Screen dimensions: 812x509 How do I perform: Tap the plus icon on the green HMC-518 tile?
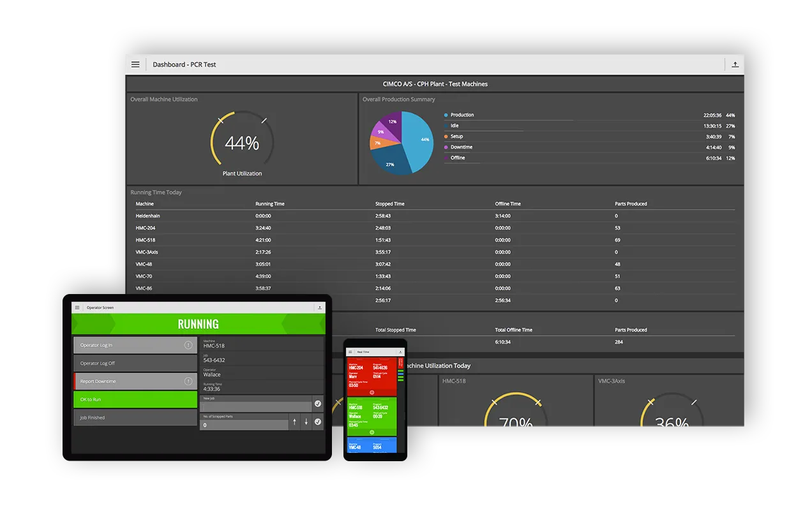pos(372,432)
